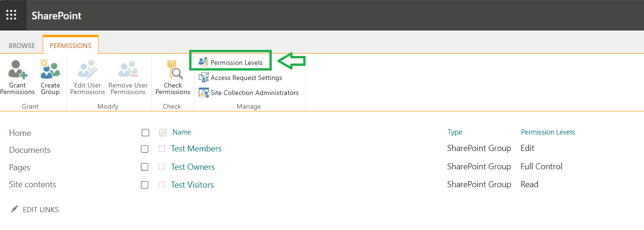Open the app launcher waffle icon

[11, 15]
